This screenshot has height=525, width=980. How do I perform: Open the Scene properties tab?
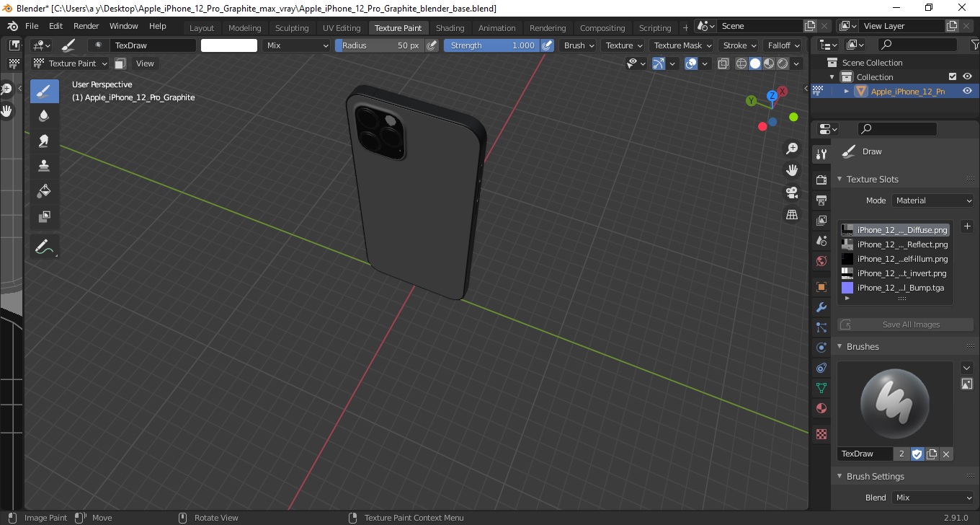pos(821,240)
